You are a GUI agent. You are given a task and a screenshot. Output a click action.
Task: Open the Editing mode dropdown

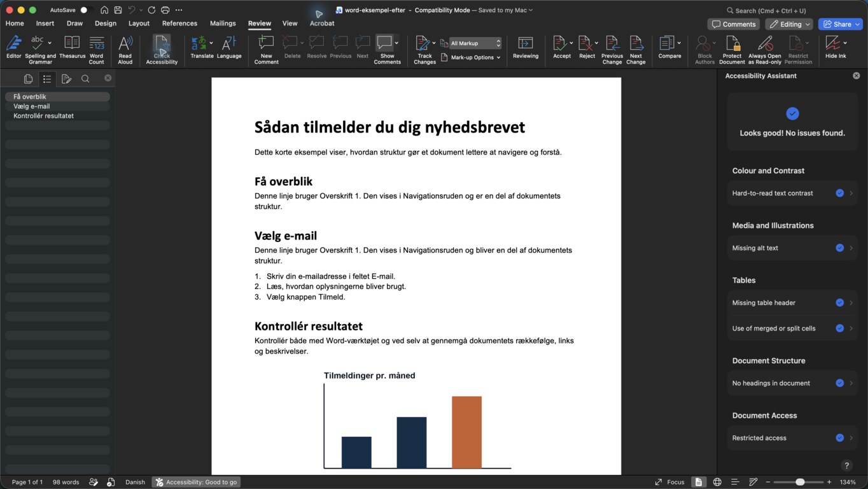(x=790, y=24)
